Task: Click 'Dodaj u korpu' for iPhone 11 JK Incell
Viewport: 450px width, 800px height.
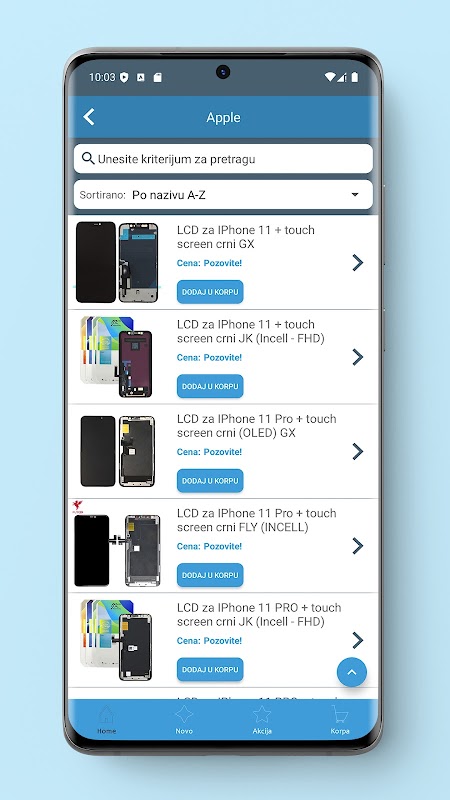Action: pos(210,386)
